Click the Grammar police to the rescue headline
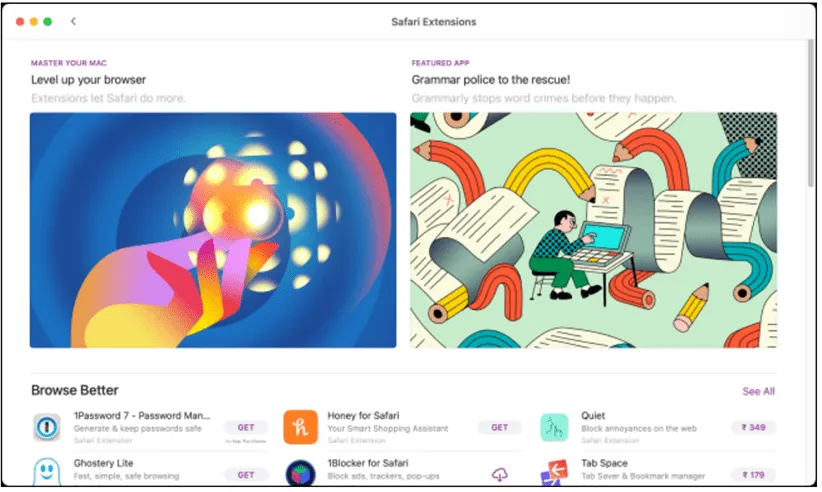 (491, 80)
